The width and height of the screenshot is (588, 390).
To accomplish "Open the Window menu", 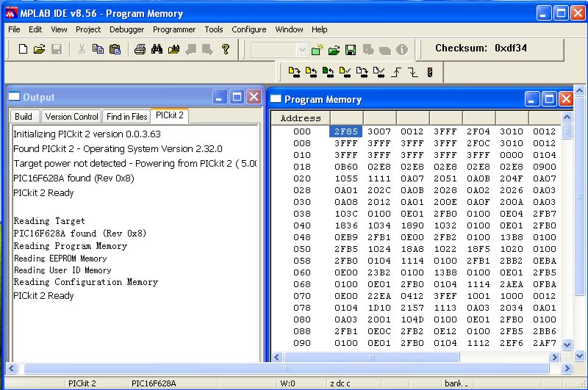I will pyautogui.click(x=289, y=29).
